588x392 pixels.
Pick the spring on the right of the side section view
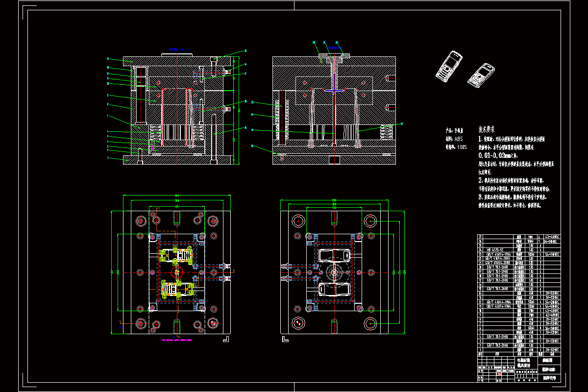click(386, 131)
